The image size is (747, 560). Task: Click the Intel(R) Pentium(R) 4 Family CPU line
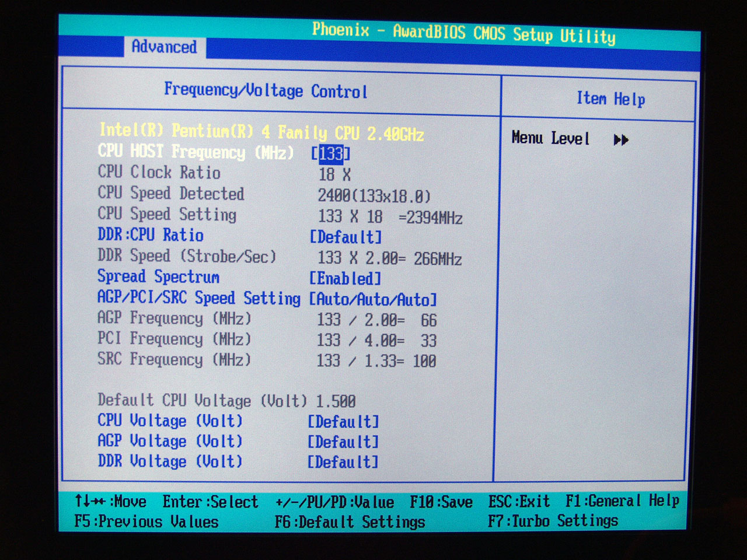(x=261, y=132)
